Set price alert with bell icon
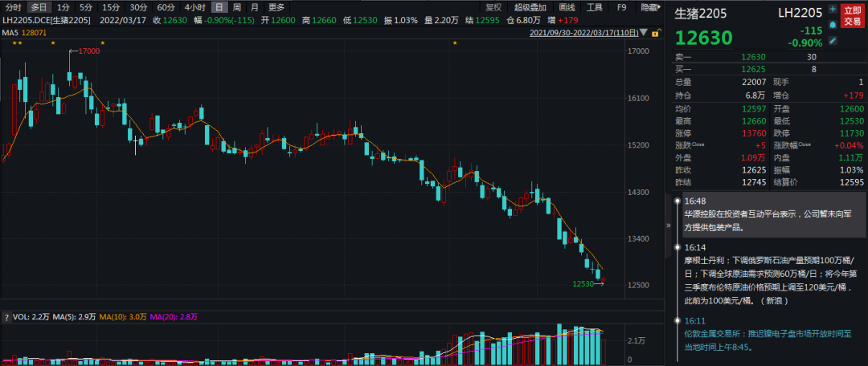The height and width of the screenshot is (366, 868). point(833,25)
